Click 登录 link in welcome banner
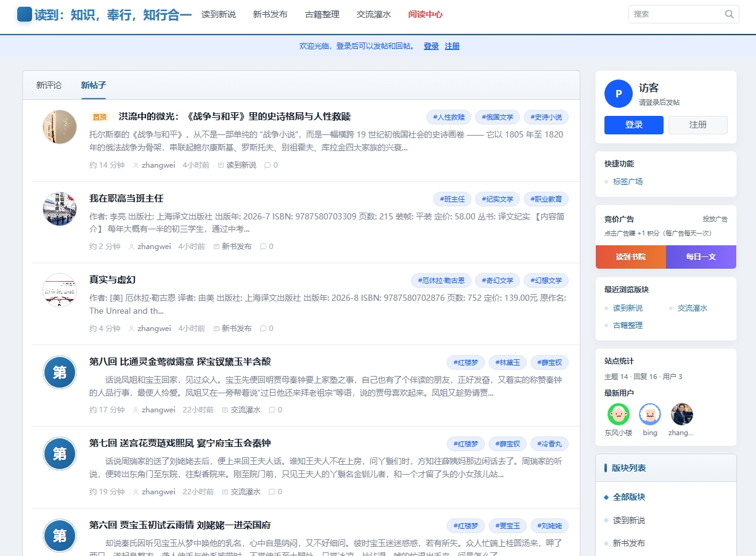 pos(431,46)
